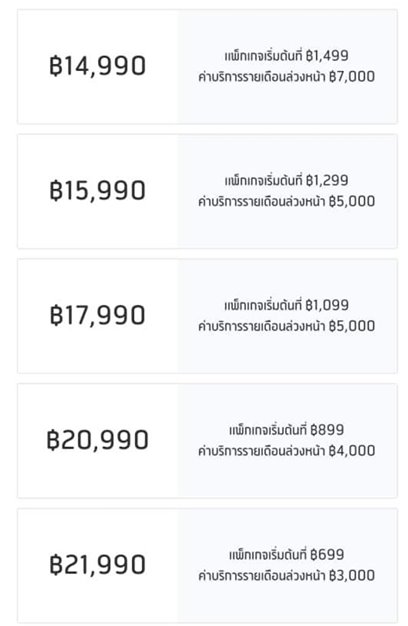Click the grey details panel beside ฿20,990
Viewport: 408px width, 626px height.
tap(287, 440)
